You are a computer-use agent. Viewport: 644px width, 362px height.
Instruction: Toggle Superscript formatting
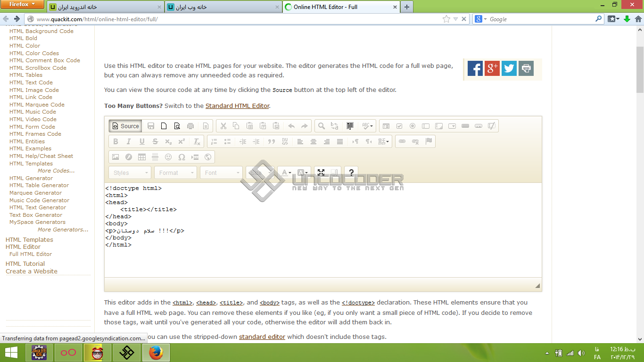(182, 141)
